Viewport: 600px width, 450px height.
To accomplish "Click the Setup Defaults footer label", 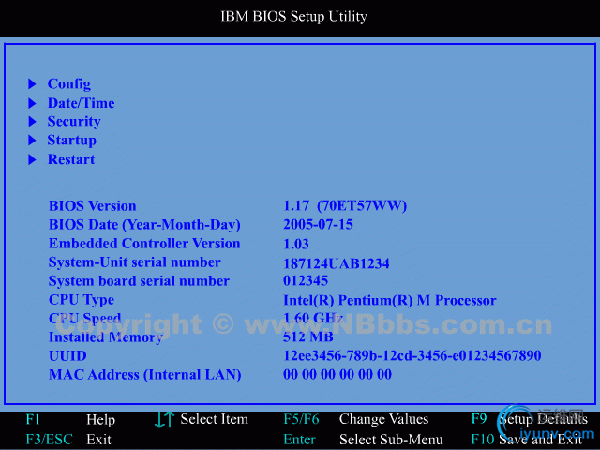I will pos(544,420).
